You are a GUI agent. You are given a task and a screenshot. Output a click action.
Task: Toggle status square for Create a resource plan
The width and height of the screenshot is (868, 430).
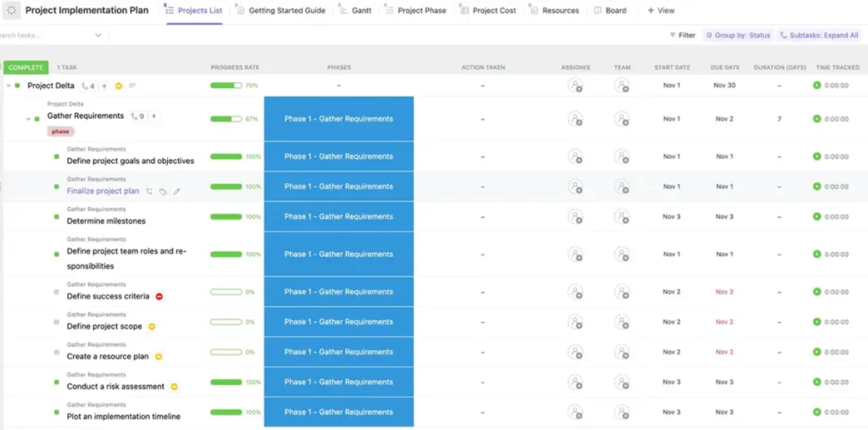pos(57,353)
